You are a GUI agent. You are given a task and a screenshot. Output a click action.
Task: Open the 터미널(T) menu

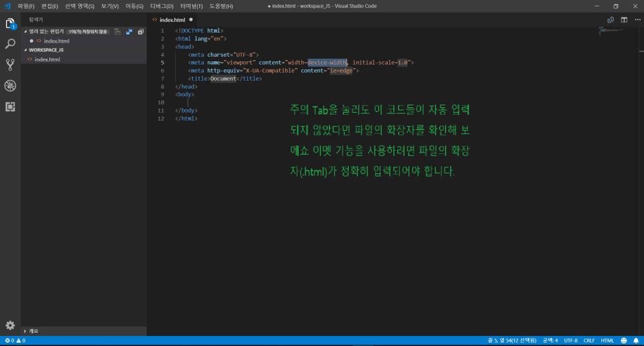click(x=191, y=6)
